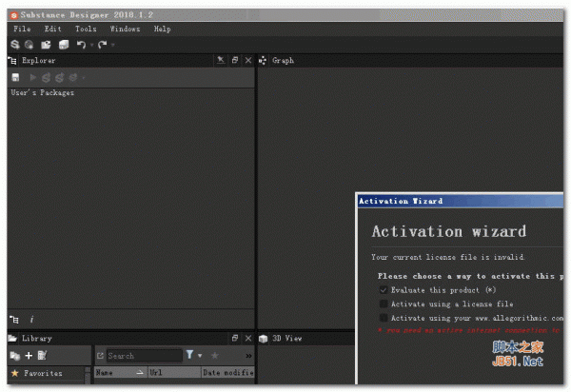Click the save icon in Explorer toolbar
This screenshot has height=392, width=571.
tap(15, 77)
